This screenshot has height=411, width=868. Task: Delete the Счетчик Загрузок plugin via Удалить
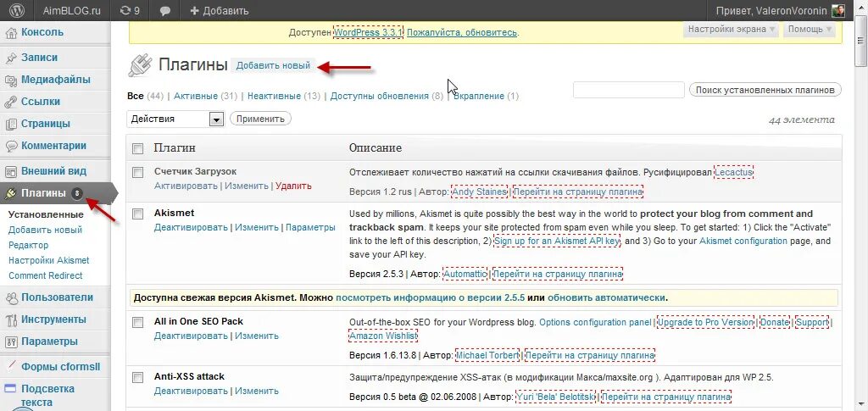tap(293, 186)
